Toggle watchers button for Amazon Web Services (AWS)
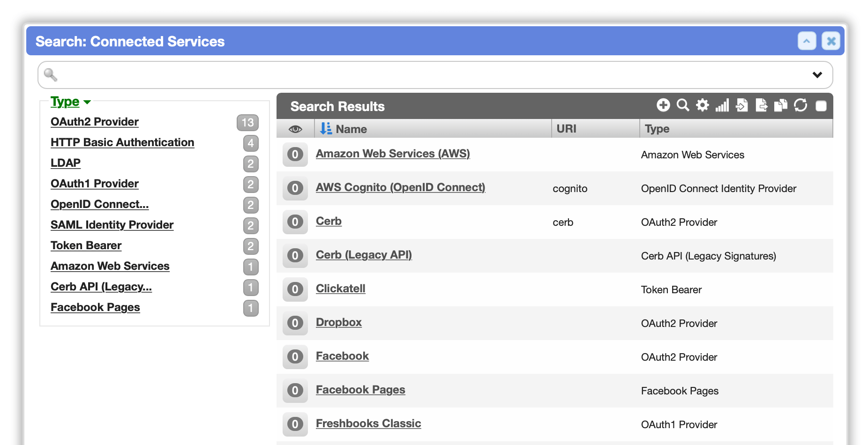The height and width of the screenshot is (445, 868). click(x=295, y=154)
